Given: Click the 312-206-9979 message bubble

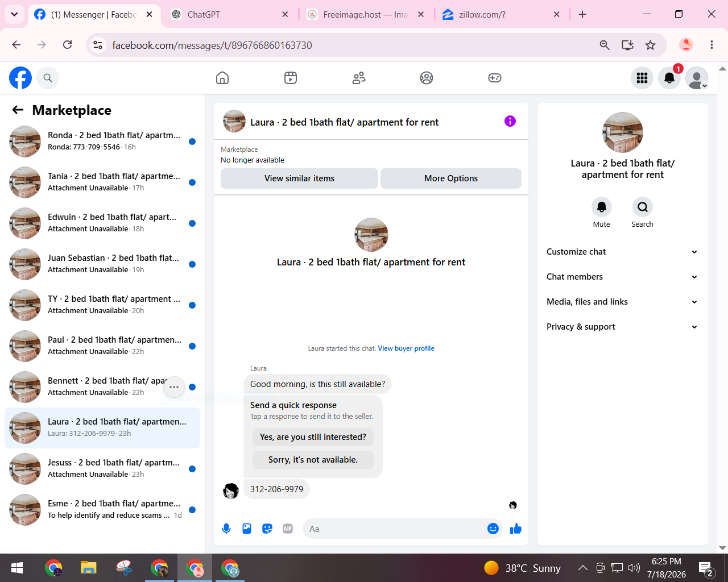Looking at the screenshot, I should 276,489.
